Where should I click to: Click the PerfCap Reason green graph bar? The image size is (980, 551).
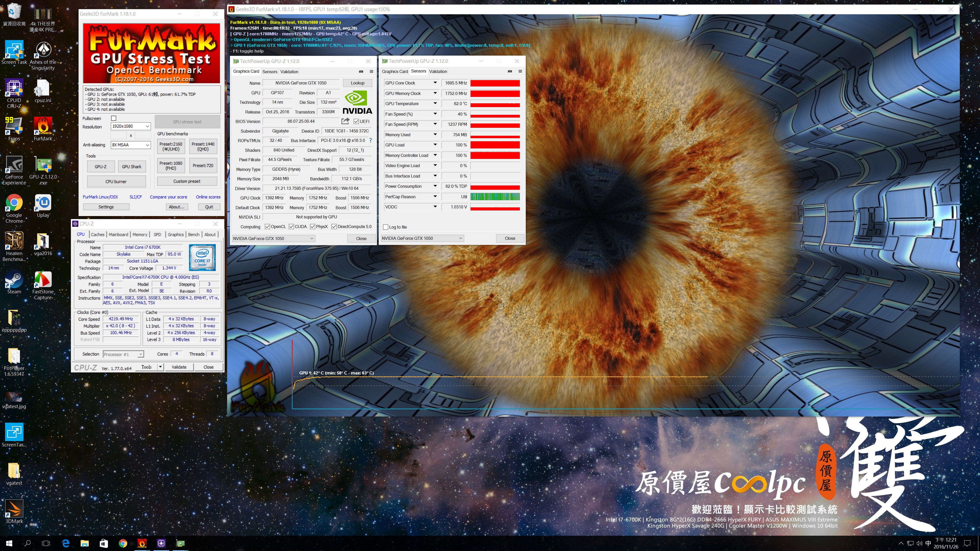495,197
